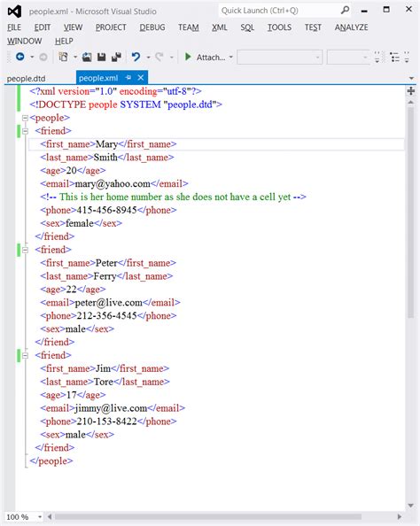Click the horizontal scrollbar thumb

point(208,516)
